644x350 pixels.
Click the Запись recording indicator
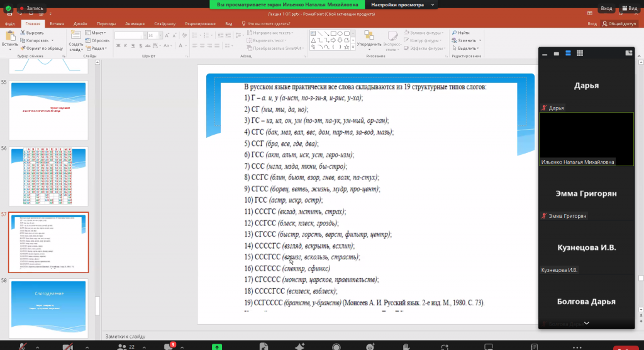31,8
